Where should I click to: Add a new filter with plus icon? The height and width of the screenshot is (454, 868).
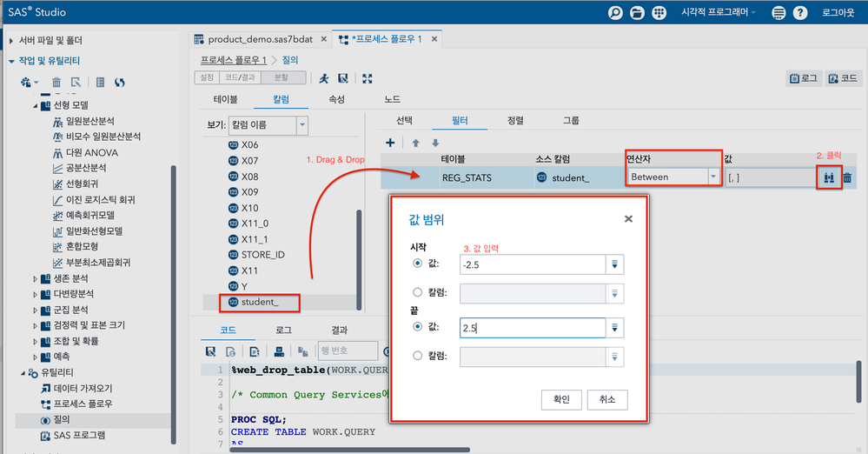pyautogui.click(x=390, y=143)
